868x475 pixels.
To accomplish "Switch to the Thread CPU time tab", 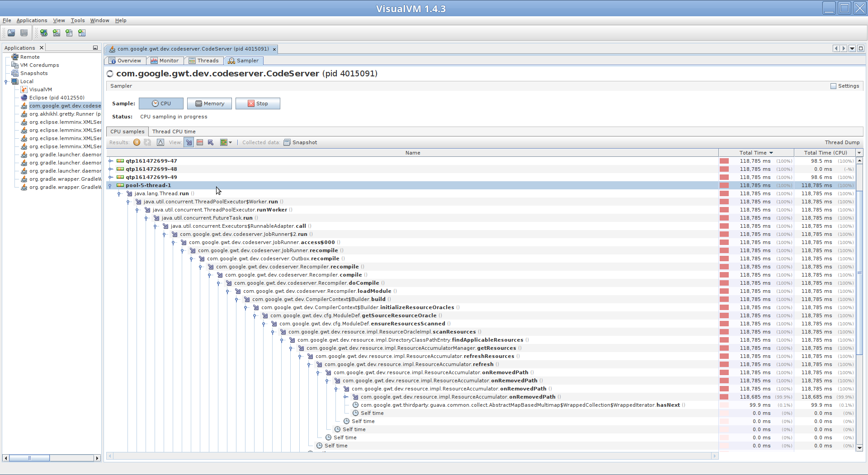I will tap(174, 131).
